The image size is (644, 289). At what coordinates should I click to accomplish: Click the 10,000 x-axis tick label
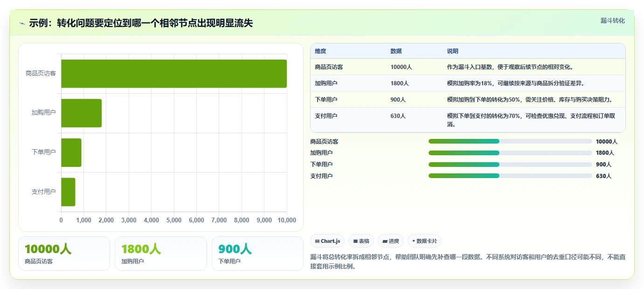pos(287,220)
